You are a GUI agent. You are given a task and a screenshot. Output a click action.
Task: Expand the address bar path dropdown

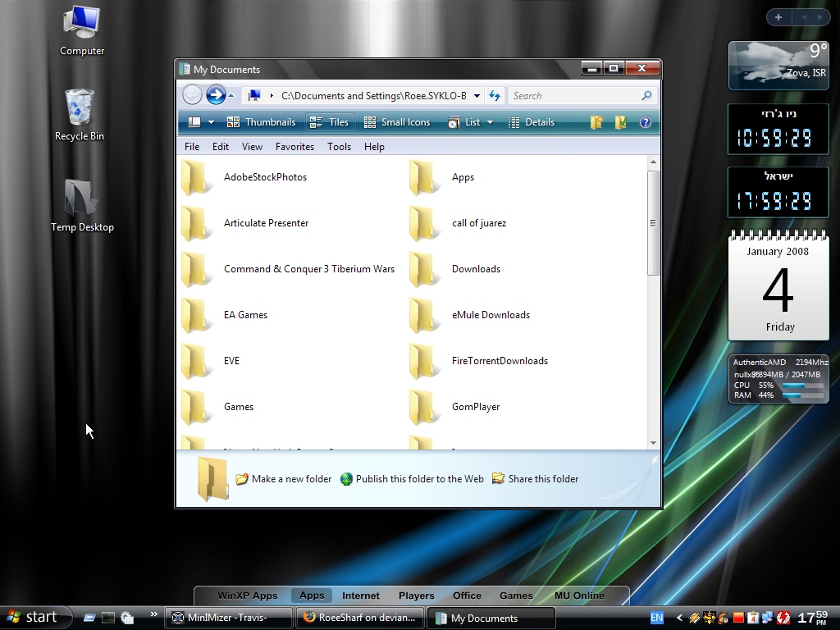click(x=477, y=96)
